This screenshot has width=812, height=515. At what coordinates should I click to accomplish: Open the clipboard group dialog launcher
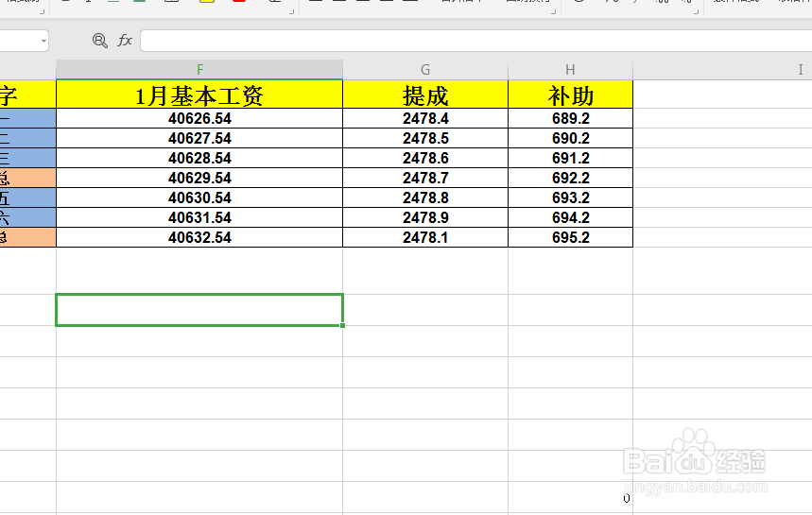(x=42, y=11)
